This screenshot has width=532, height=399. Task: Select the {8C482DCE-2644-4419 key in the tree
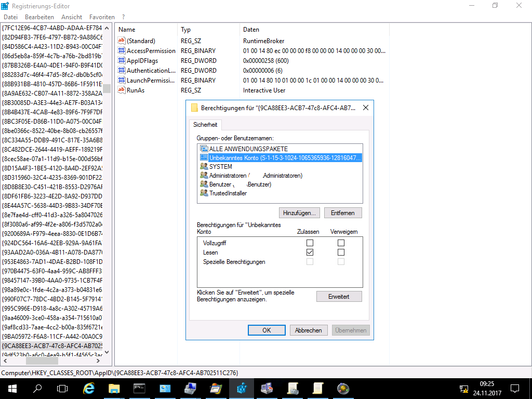pyautogui.click(x=52, y=149)
